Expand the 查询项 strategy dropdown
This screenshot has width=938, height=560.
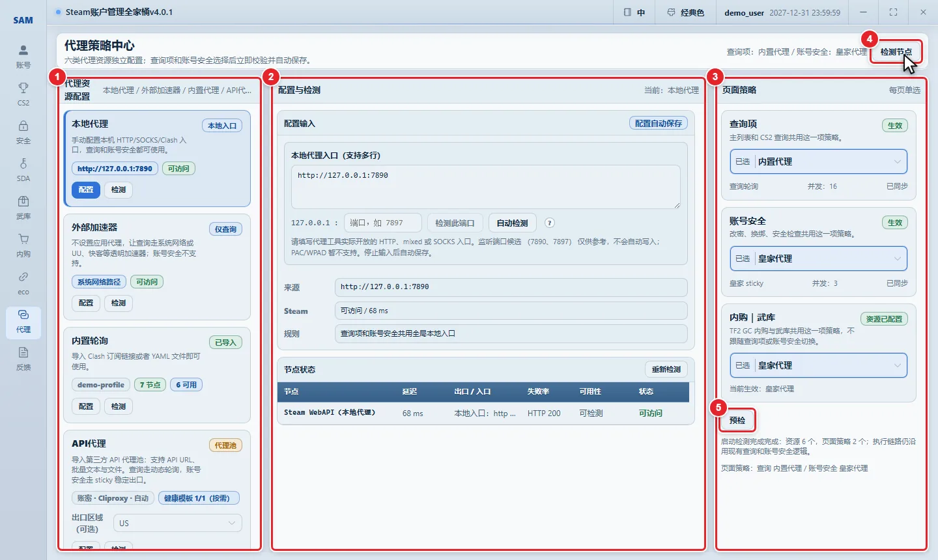click(x=818, y=161)
